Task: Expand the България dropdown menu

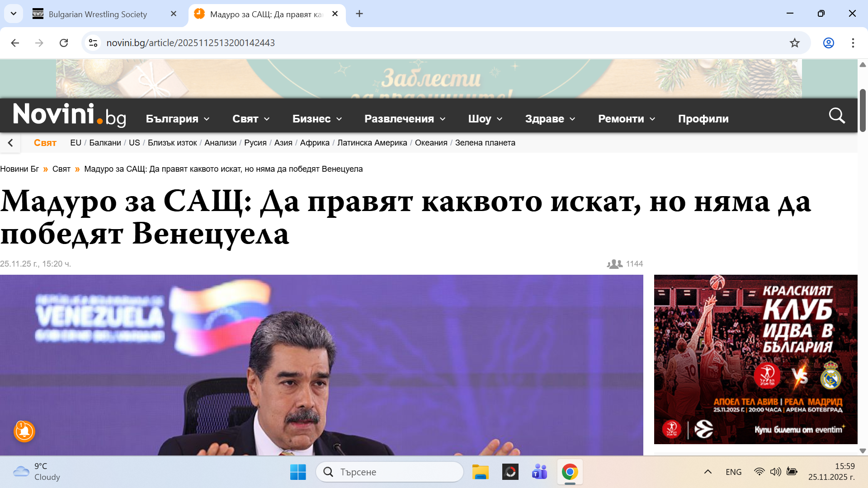Action: (177, 119)
